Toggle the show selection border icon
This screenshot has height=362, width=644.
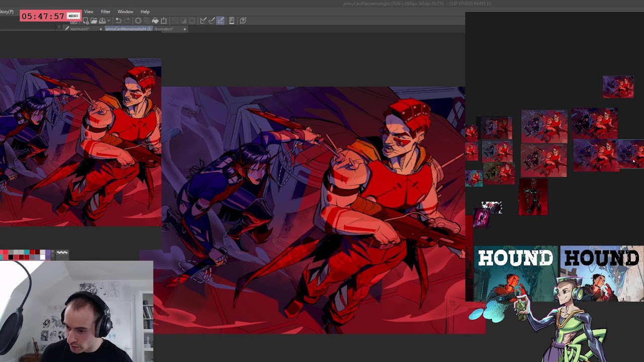(192, 21)
